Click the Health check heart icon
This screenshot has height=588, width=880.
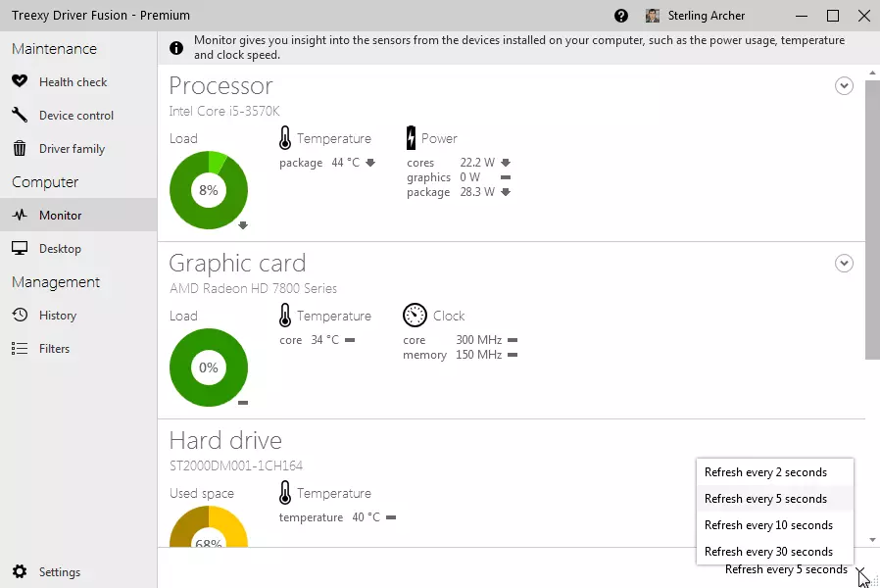click(x=20, y=82)
